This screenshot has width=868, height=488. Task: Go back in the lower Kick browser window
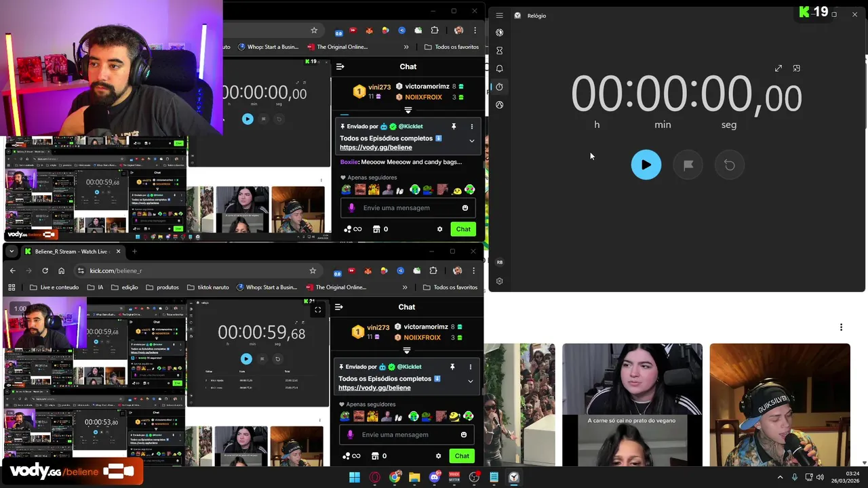(12, 270)
